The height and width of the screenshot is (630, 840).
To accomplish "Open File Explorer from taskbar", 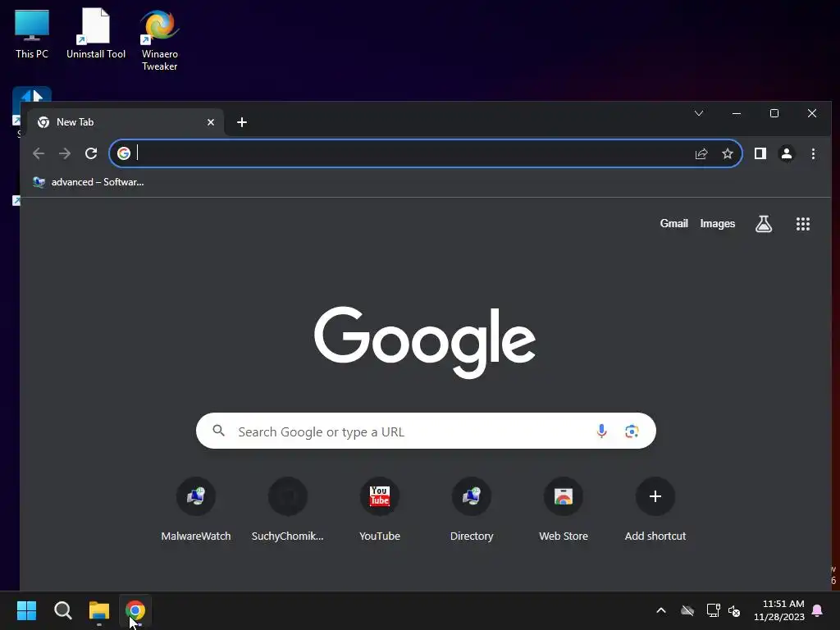I will (x=99, y=610).
